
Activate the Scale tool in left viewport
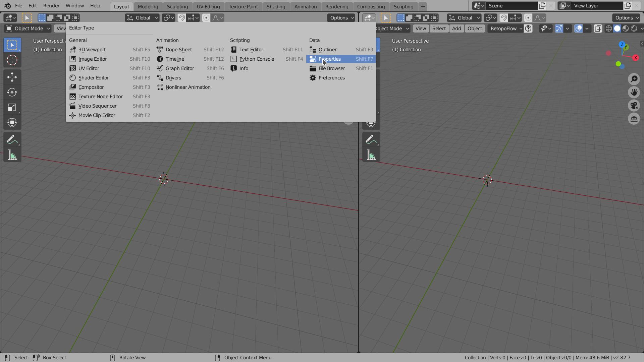click(x=12, y=107)
